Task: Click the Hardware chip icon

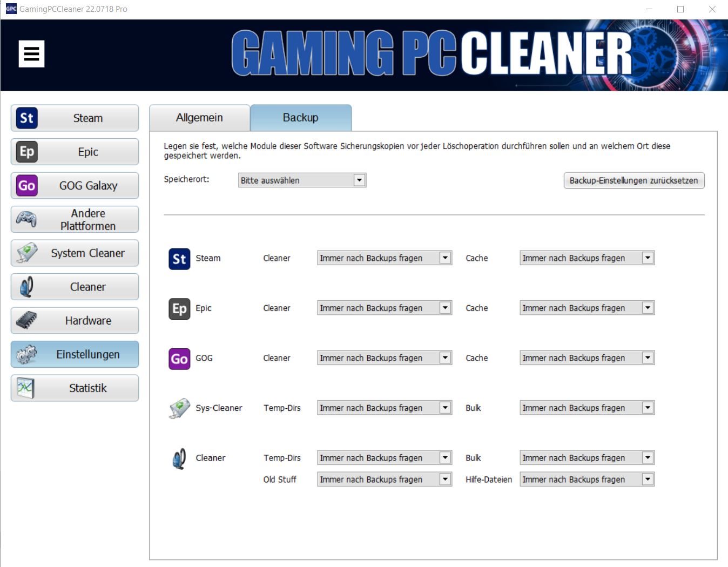Action: click(x=26, y=321)
